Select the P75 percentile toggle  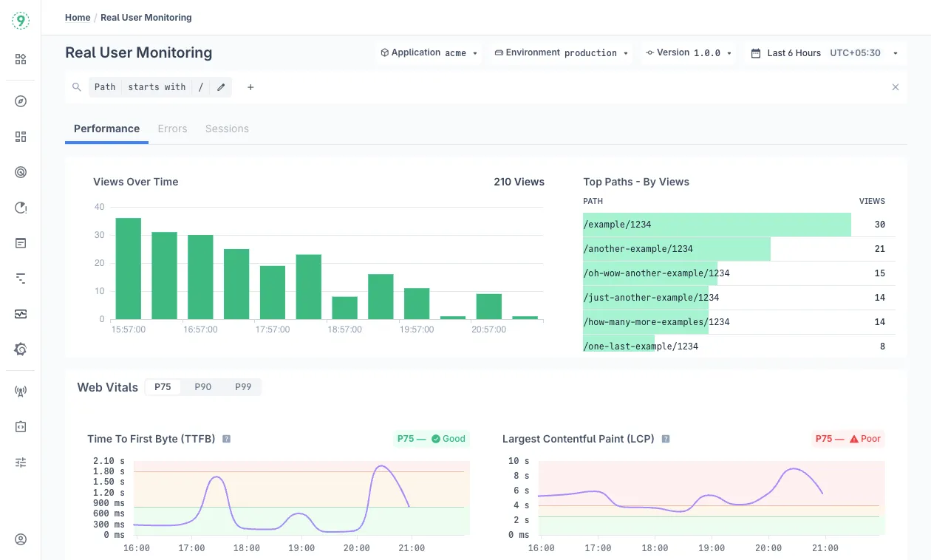pos(163,387)
